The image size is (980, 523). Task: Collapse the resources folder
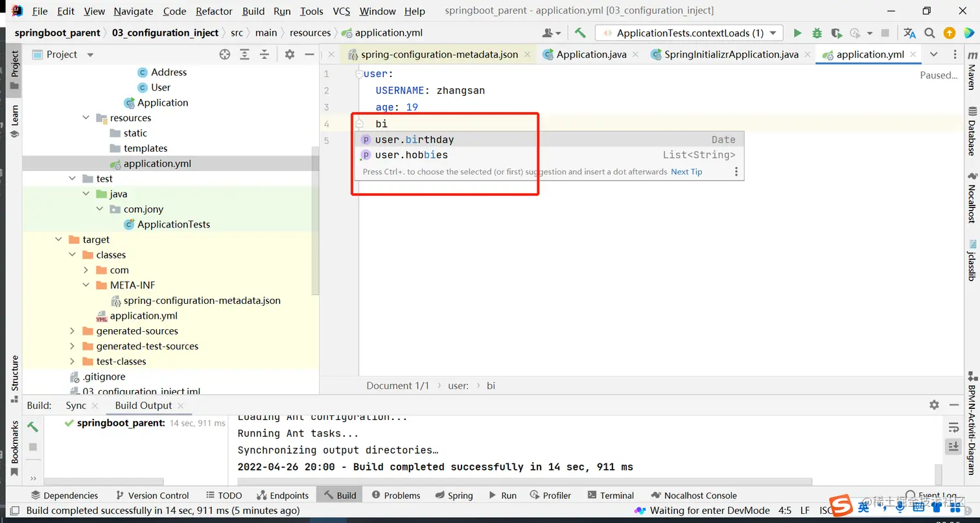(86, 118)
